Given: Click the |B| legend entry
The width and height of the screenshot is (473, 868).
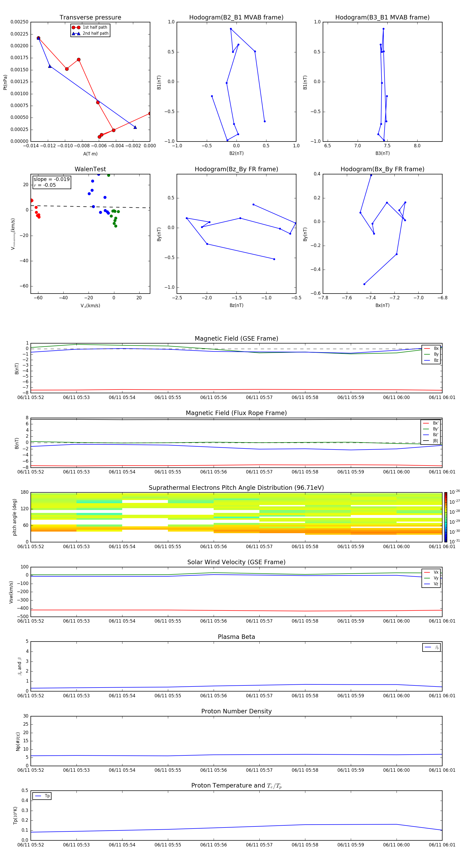Looking at the screenshot, I should 431,441.
